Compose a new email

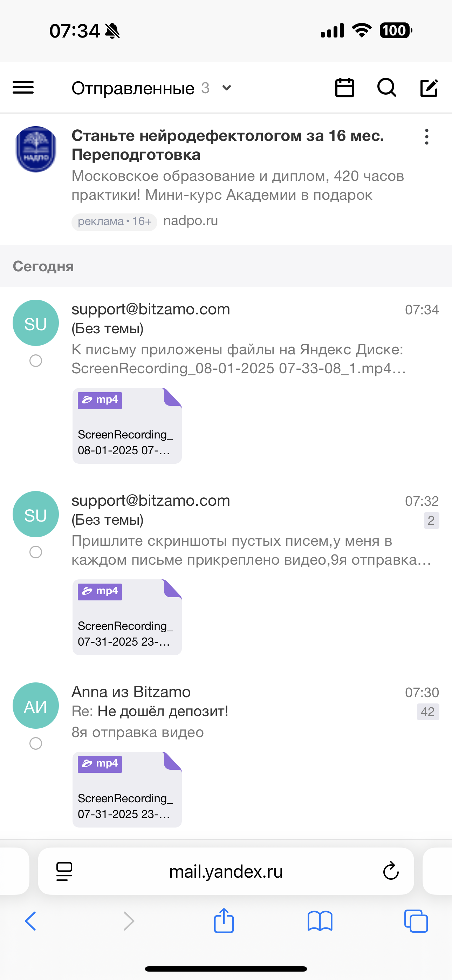pos(429,88)
